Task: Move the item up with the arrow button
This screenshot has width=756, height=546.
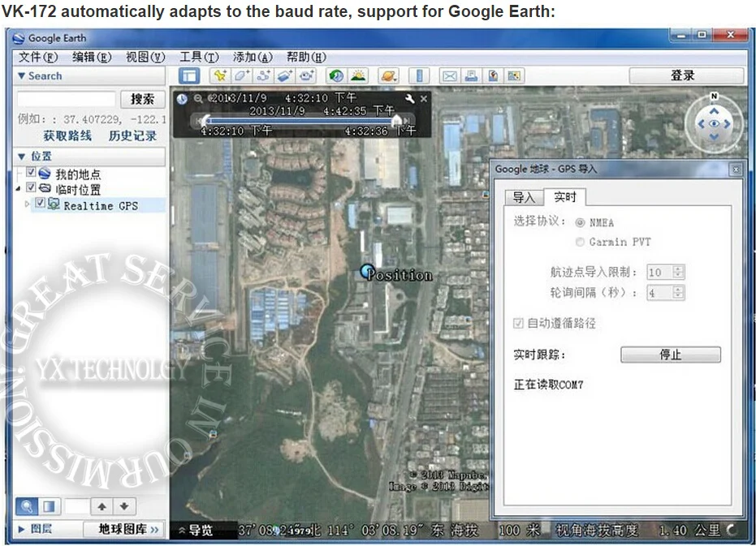Action: coord(102,506)
